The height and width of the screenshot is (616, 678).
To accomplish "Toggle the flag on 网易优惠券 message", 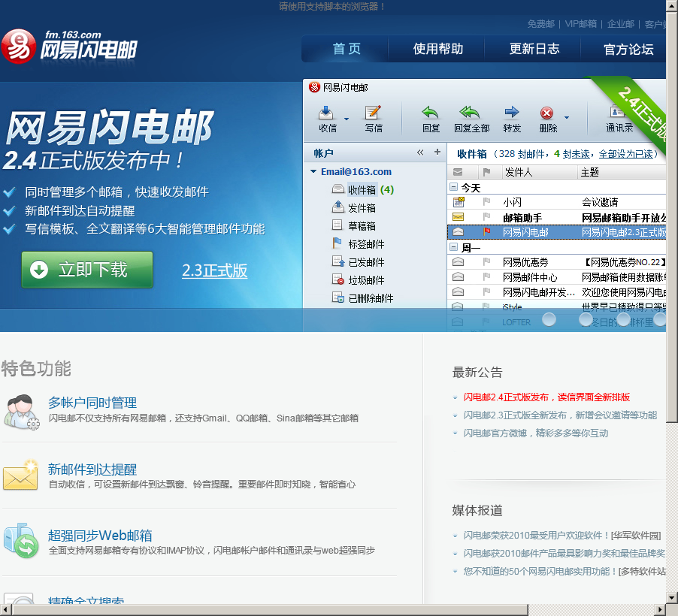I will point(487,261).
